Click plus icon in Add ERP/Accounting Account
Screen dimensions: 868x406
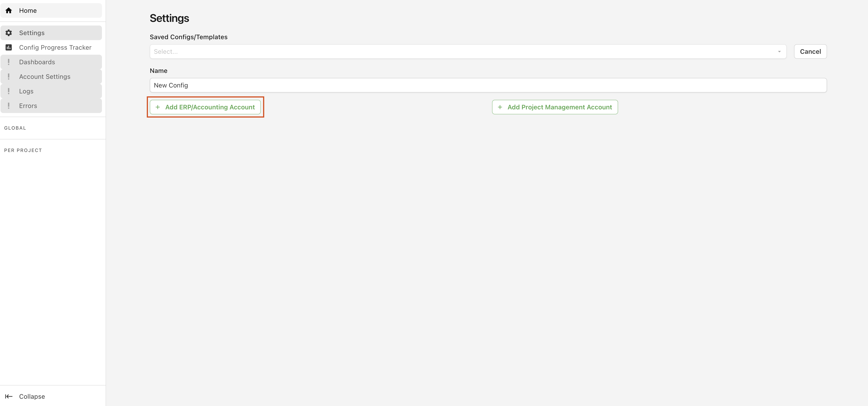pyautogui.click(x=158, y=107)
